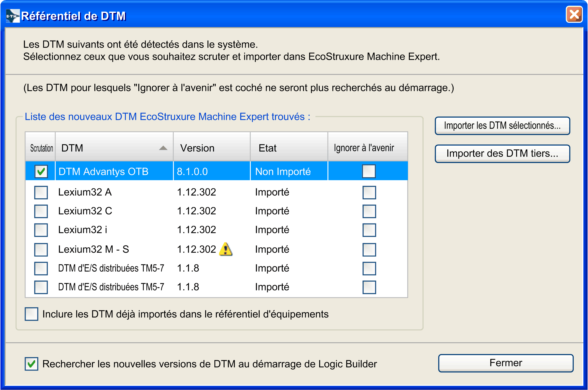Check Ignorer à l'avenir for DTM Advantys OTB
The width and height of the screenshot is (588, 390).
click(x=369, y=171)
